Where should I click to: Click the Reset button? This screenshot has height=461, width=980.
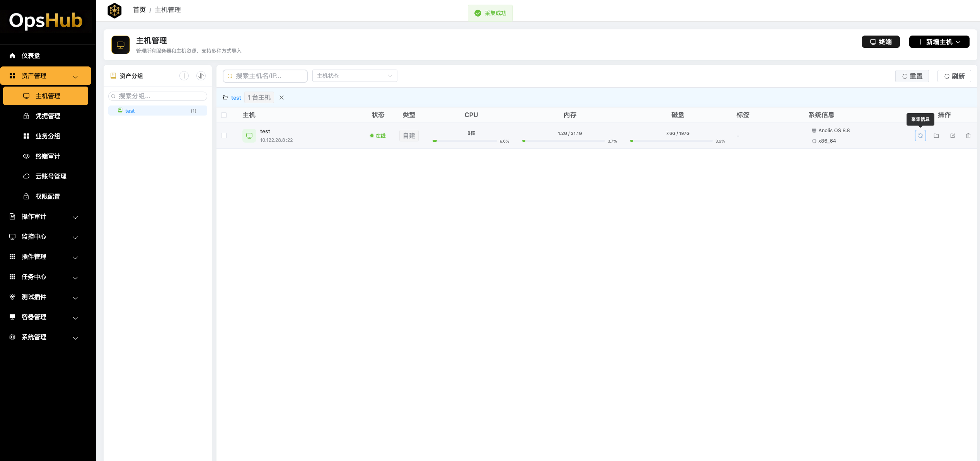point(912,76)
